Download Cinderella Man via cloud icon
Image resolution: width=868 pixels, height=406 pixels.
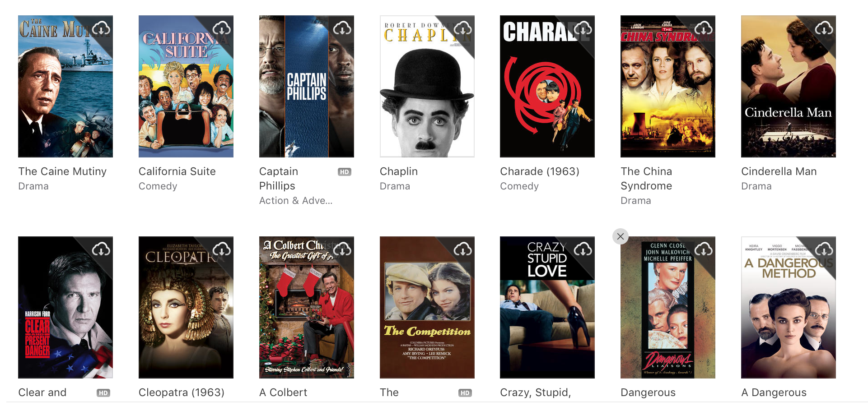coord(824,28)
